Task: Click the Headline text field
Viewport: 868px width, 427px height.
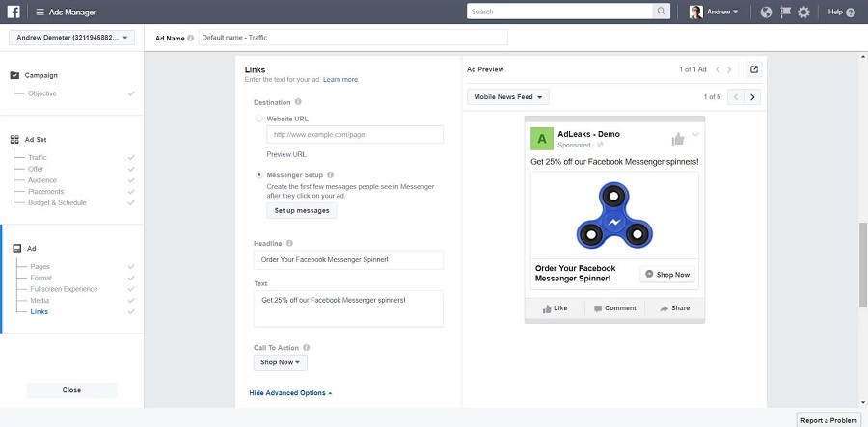Action: point(349,260)
